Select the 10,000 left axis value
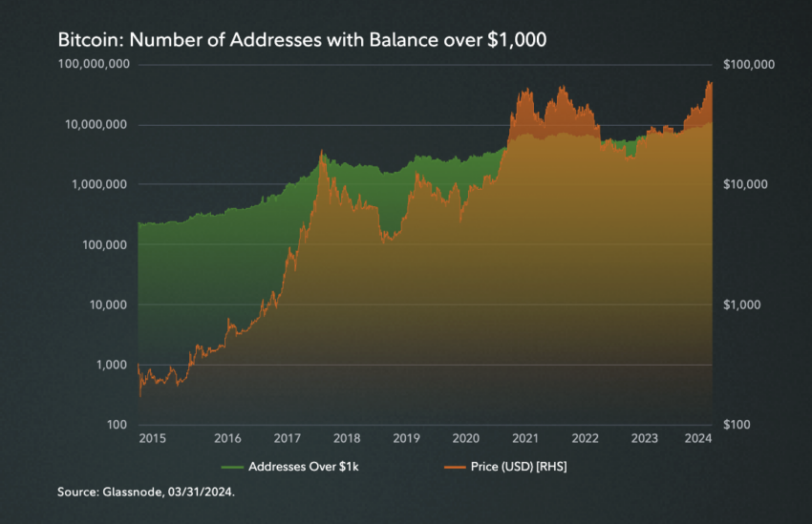Image resolution: width=812 pixels, height=524 pixels. [x=106, y=304]
